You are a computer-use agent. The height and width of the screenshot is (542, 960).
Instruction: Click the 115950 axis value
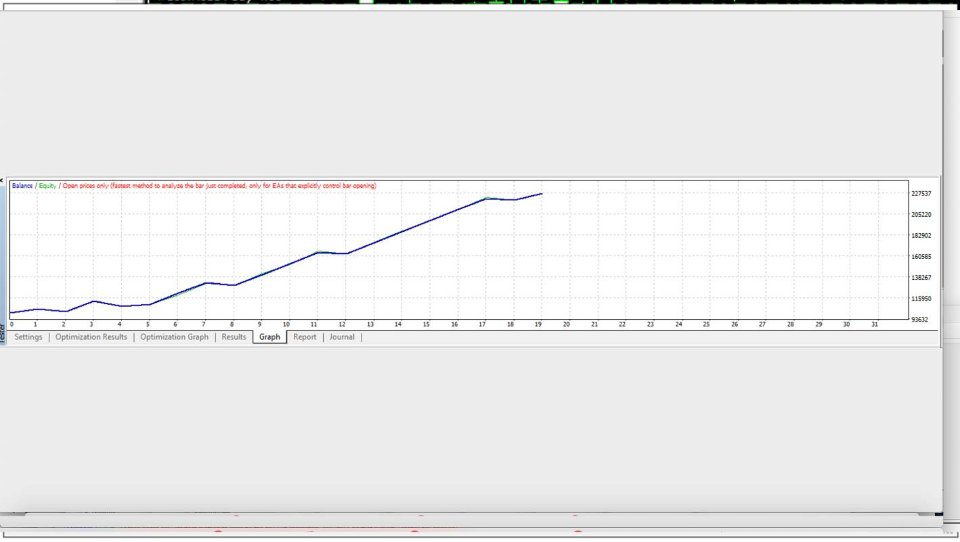(921, 299)
